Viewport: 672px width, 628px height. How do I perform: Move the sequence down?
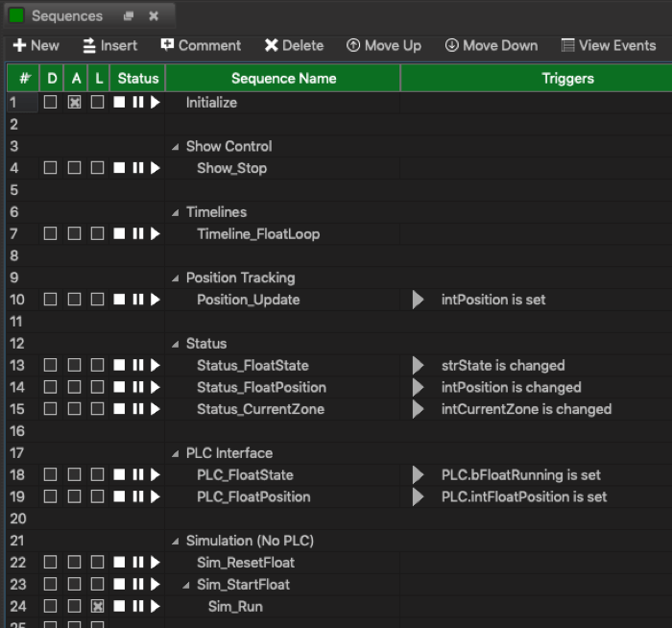(492, 45)
